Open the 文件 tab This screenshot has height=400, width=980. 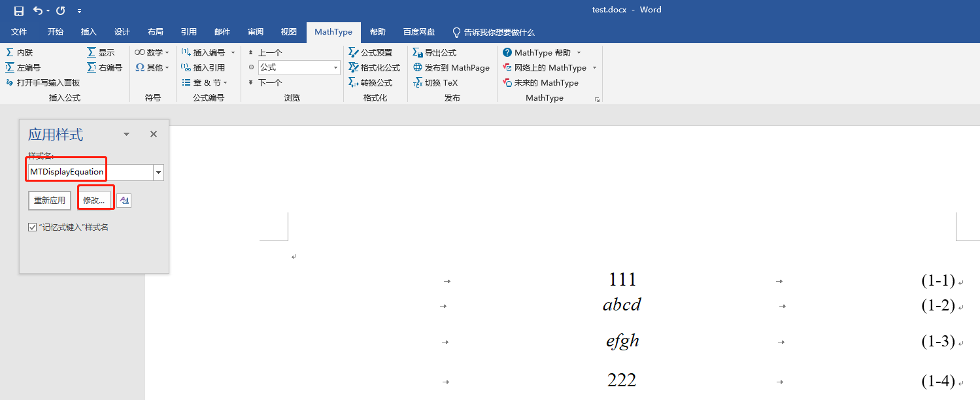click(x=19, y=32)
